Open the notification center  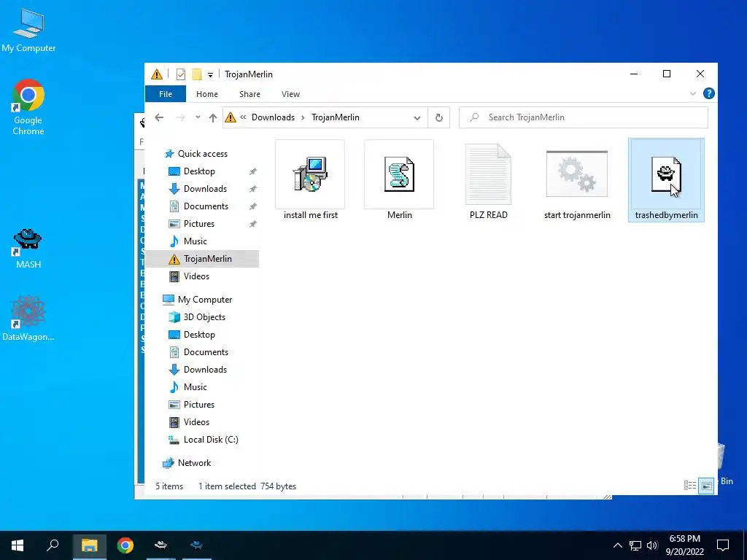click(x=723, y=545)
